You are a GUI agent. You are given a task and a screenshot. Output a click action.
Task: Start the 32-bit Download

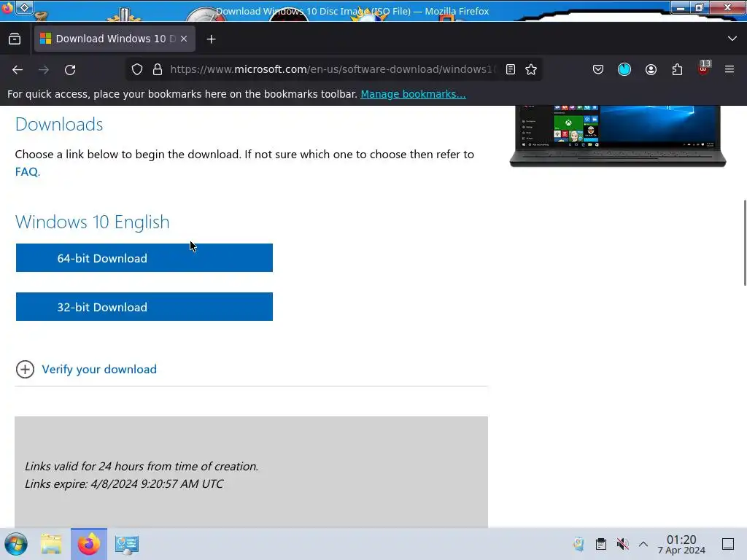click(x=144, y=307)
